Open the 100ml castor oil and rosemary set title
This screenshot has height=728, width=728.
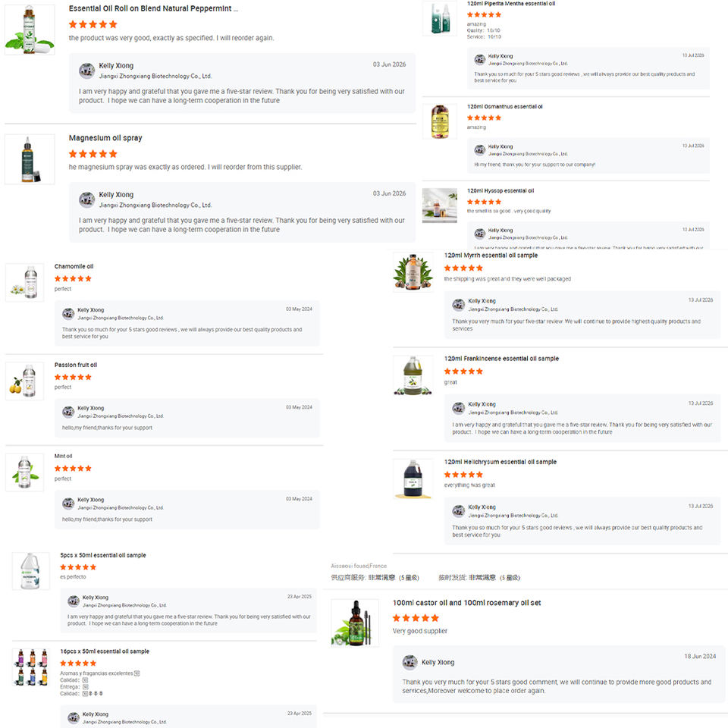click(466, 603)
